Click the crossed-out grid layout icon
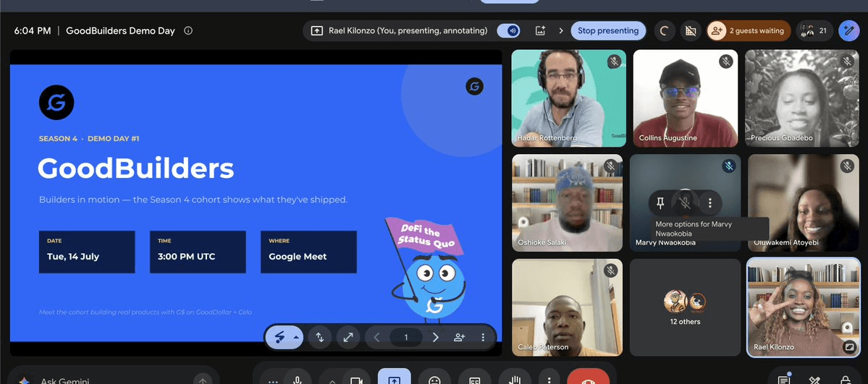This screenshot has height=384, width=868. click(x=691, y=31)
